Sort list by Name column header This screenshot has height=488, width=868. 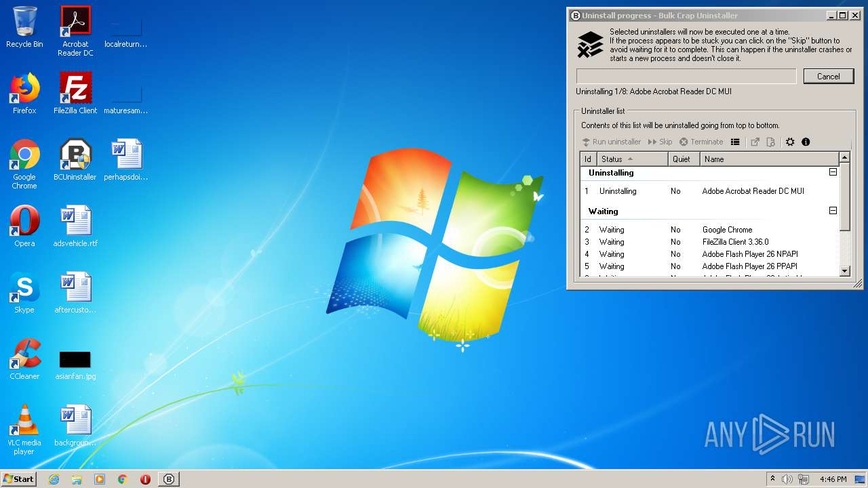[769, 159]
